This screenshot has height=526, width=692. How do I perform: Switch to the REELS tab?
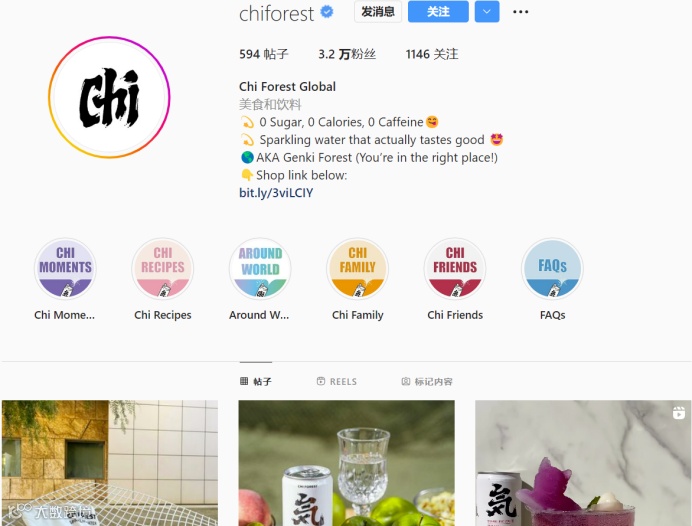[x=337, y=381]
